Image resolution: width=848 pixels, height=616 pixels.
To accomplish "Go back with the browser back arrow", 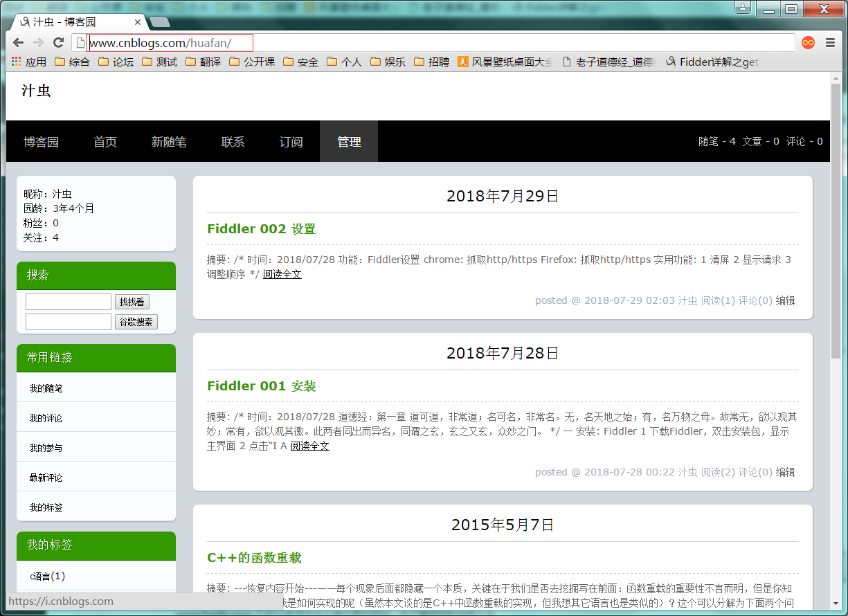I will [x=19, y=43].
